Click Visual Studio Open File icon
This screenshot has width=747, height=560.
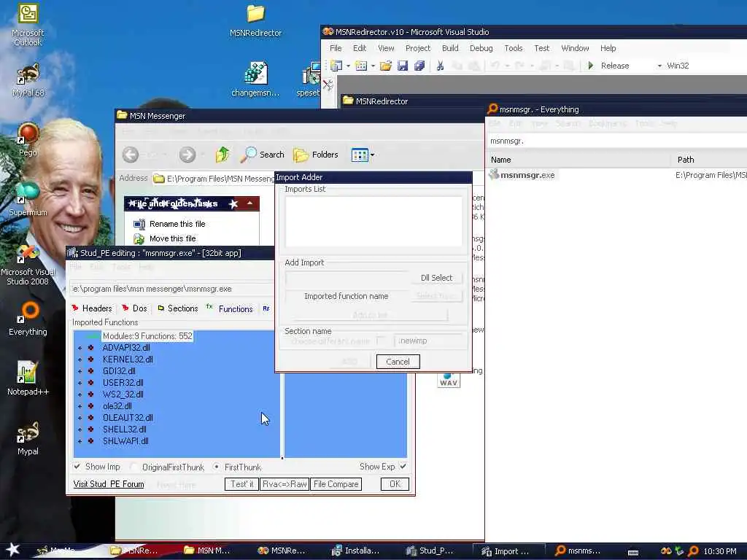tap(385, 66)
